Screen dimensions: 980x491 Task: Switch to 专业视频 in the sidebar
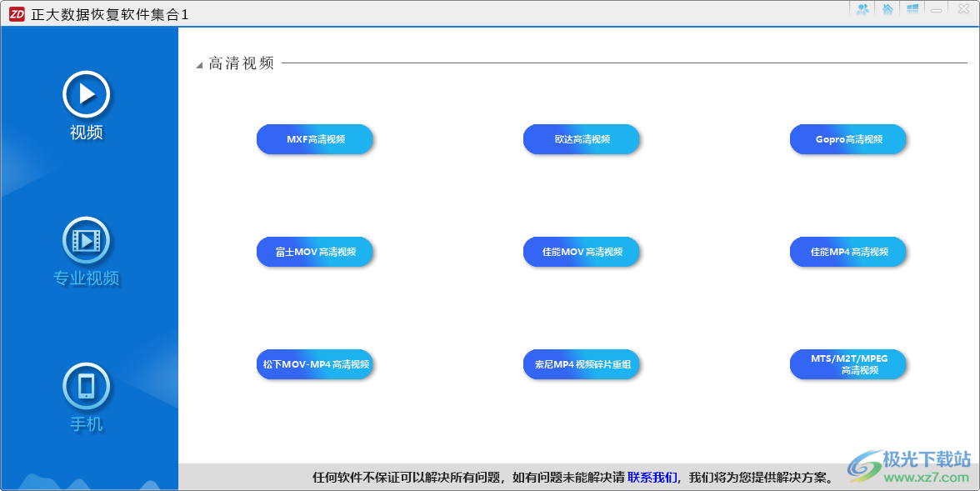87,252
